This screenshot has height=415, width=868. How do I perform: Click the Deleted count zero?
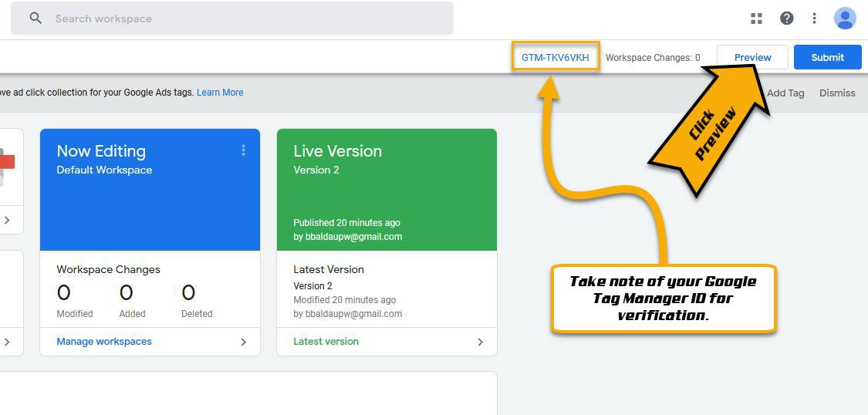(x=189, y=292)
